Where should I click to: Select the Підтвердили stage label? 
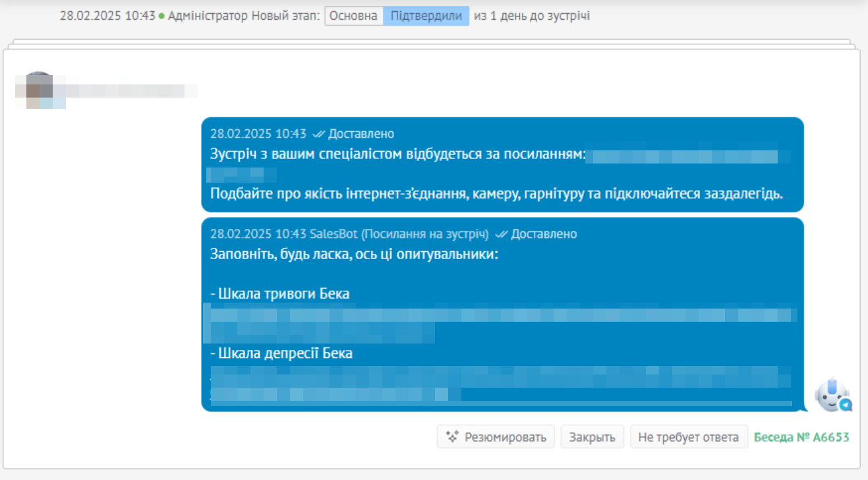(426, 16)
